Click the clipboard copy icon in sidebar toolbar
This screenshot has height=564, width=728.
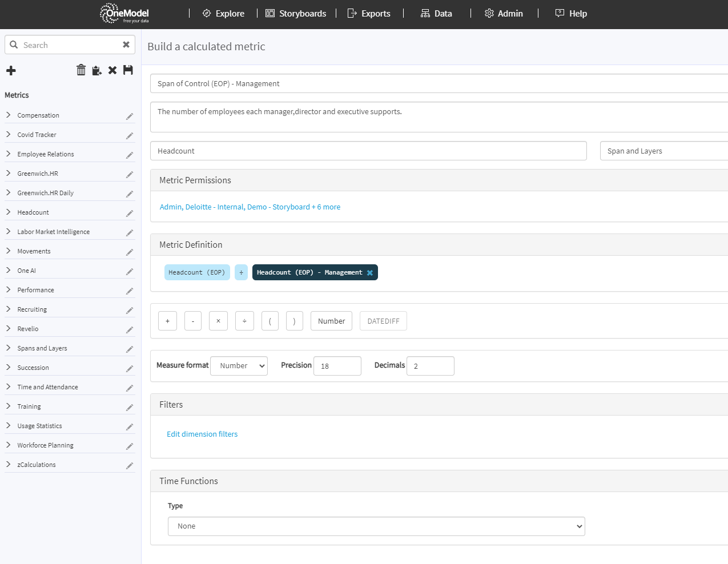[96, 70]
